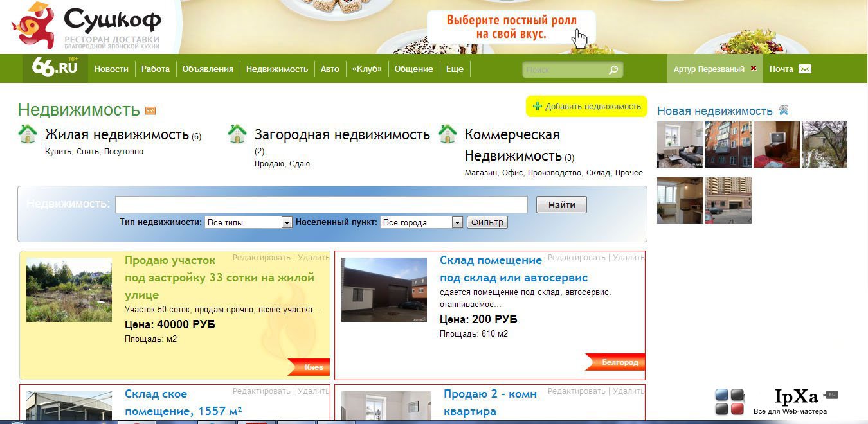This screenshot has height=424, width=868.
Task: Click the house icon beside Коммерческая Недвижимость
Action: point(448,134)
